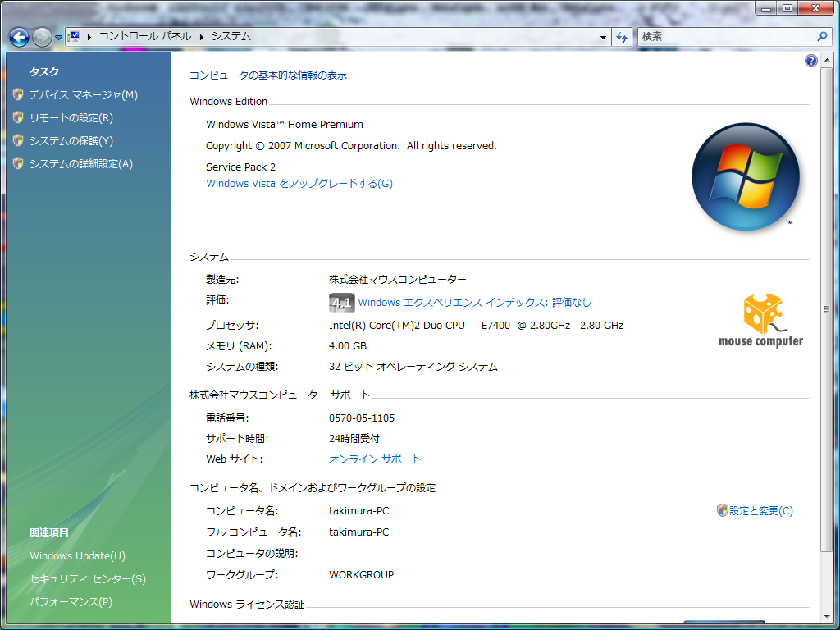Screen dimensions: 840x630
Task: Click the 4.00 GB memory value
Action: (348, 346)
